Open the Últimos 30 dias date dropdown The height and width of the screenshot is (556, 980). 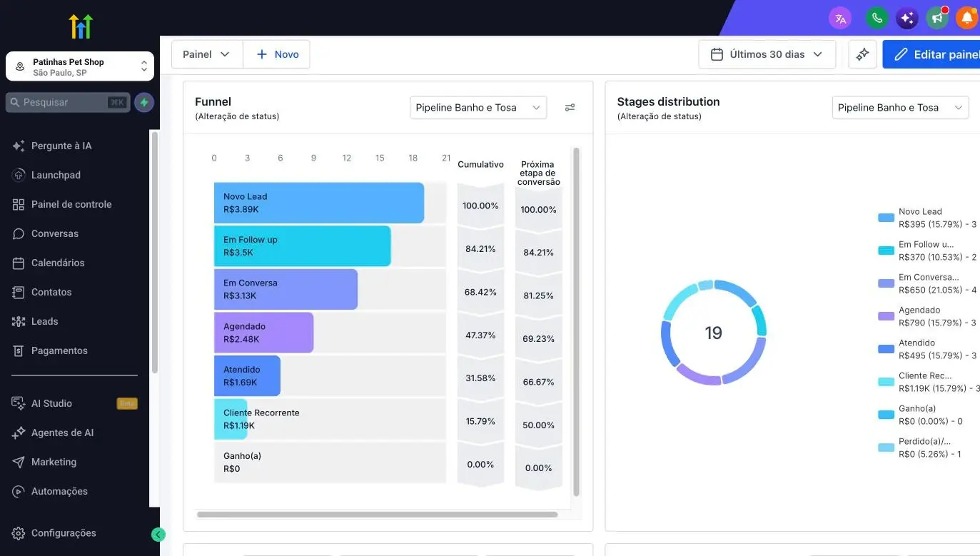[x=767, y=54]
